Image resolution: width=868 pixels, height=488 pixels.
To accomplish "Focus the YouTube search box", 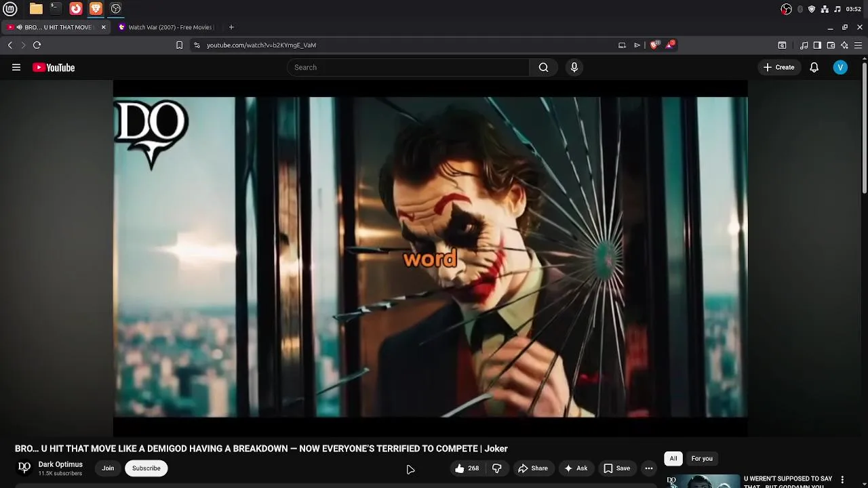I will (x=408, y=67).
